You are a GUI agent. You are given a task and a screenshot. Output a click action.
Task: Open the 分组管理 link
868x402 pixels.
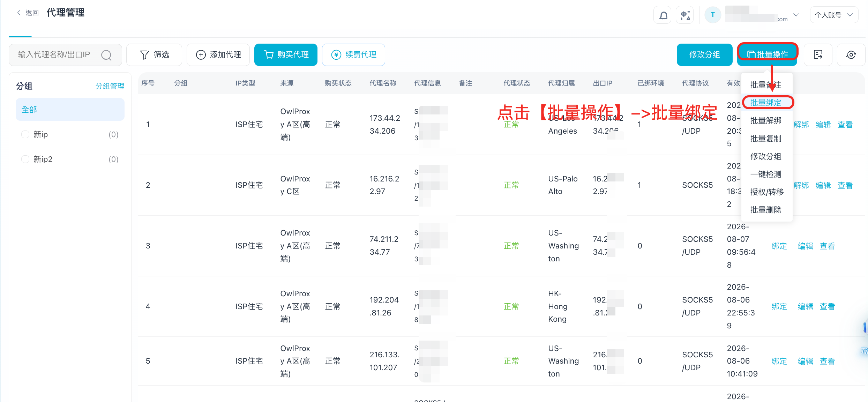110,86
